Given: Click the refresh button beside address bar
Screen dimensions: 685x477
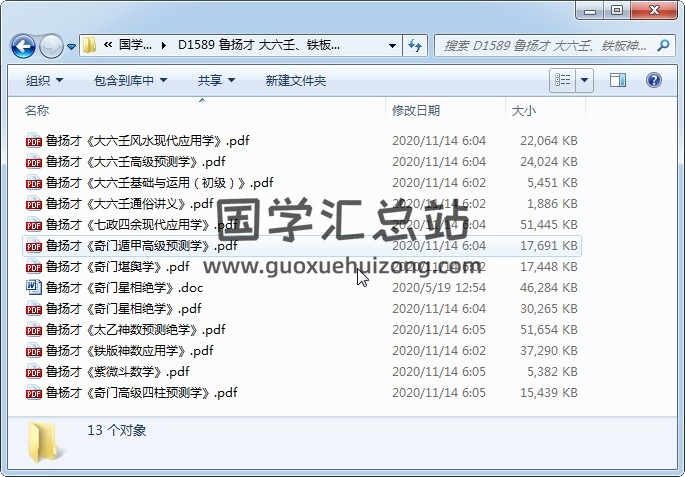Looking at the screenshot, I should pos(415,45).
